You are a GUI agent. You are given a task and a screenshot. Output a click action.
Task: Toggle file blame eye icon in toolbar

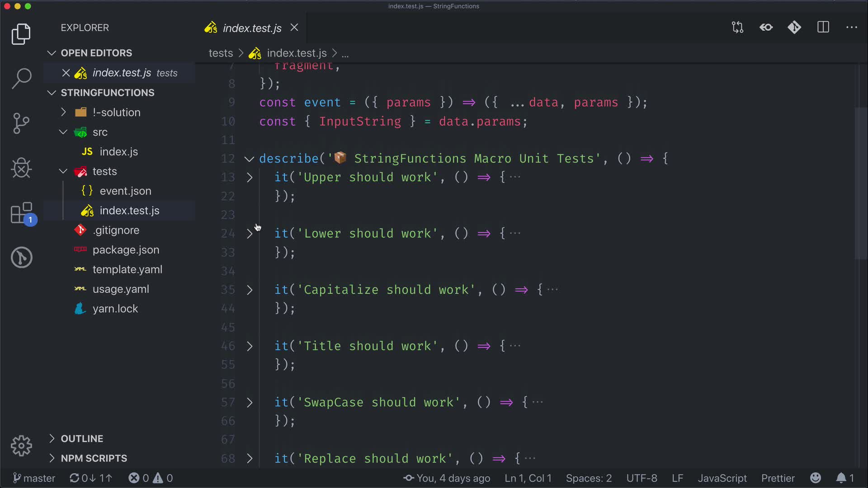(766, 28)
